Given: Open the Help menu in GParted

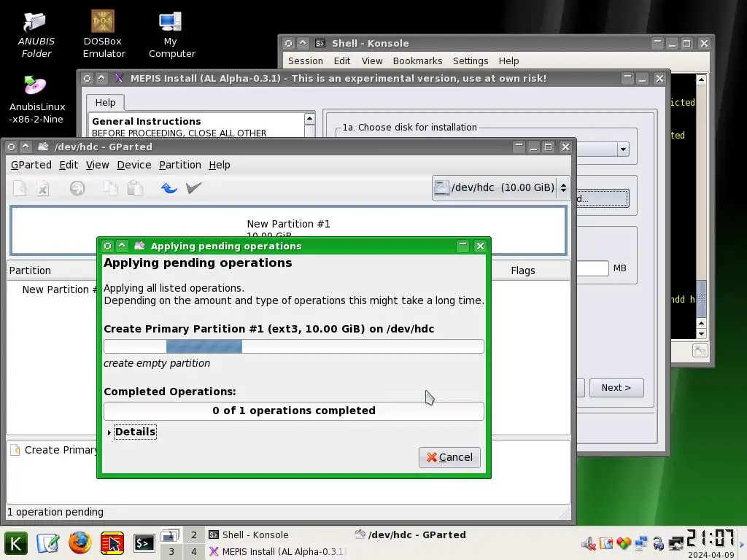Looking at the screenshot, I should (x=219, y=165).
